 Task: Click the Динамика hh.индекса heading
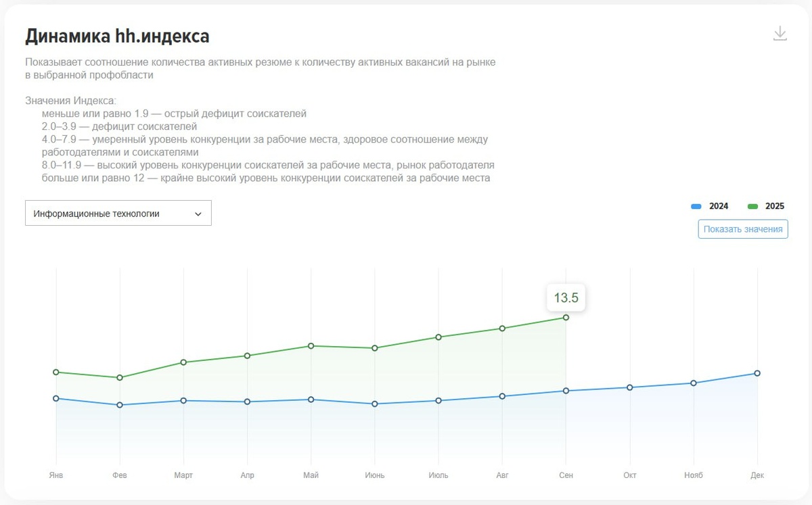click(x=117, y=36)
